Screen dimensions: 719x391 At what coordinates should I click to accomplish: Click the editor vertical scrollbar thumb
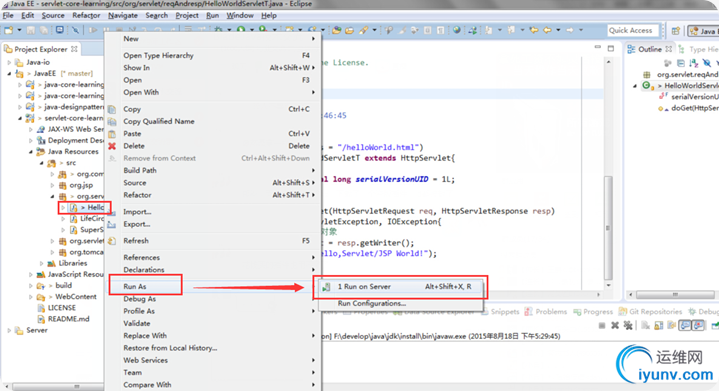click(608, 228)
